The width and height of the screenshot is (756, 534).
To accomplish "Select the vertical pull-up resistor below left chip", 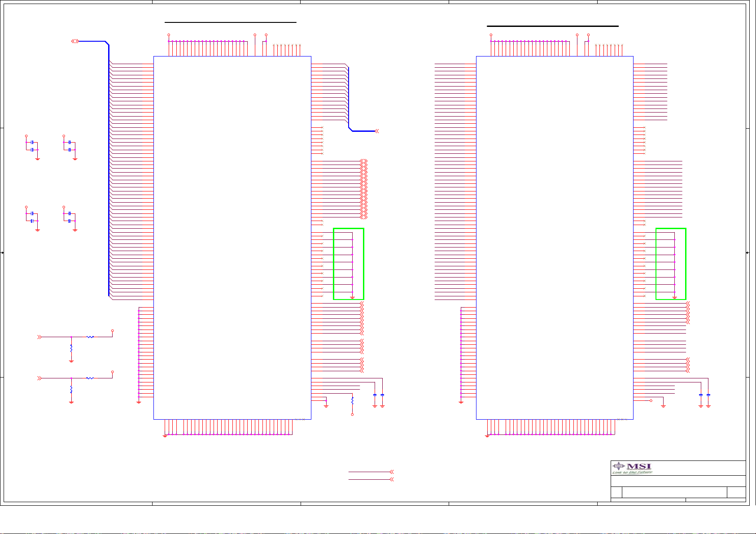I will tap(352, 400).
